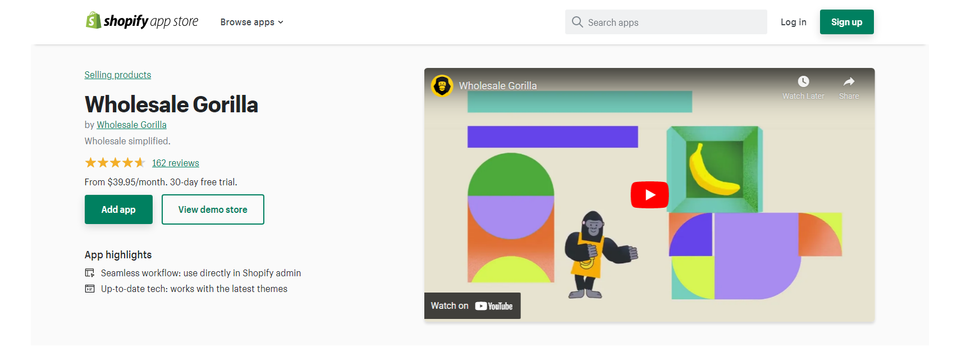Click the gorilla channel avatar icon
Viewport: 980px width, 356px height.
tap(442, 86)
